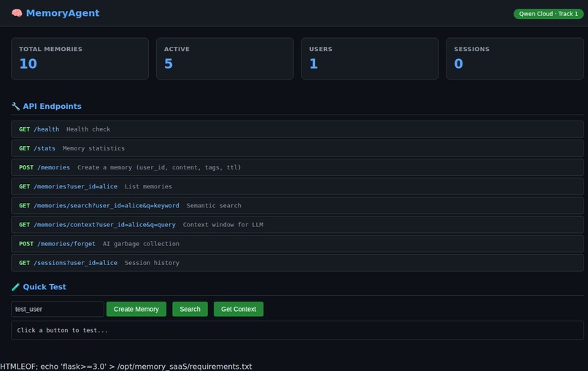Image resolution: width=588 pixels, height=371 pixels.
Task: Click the stray HTMLEOF requirements.txt text
Action: [126, 367]
